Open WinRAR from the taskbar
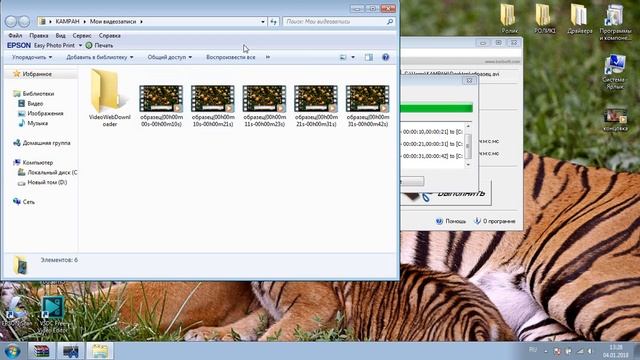This screenshot has width=640, height=360. 41,351
